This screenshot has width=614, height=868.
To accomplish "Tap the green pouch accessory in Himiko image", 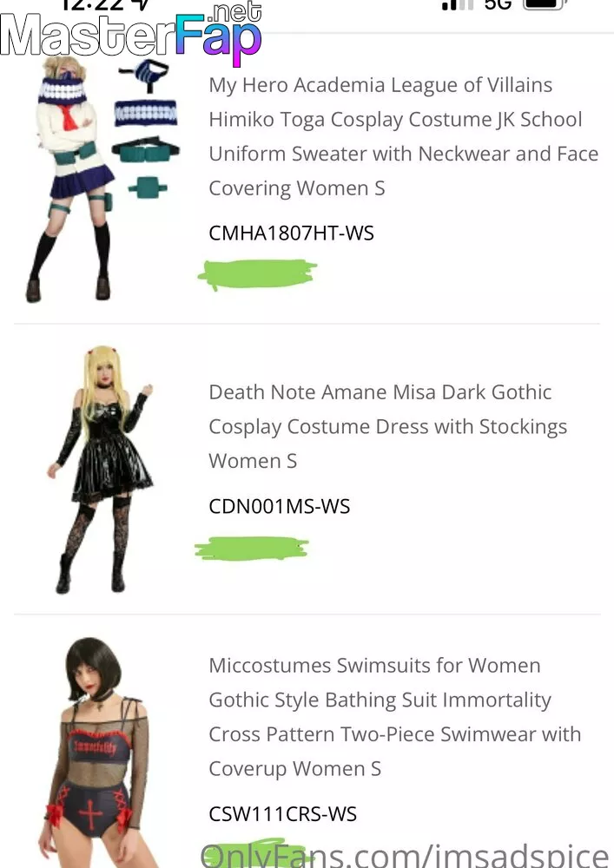I will 148,187.
